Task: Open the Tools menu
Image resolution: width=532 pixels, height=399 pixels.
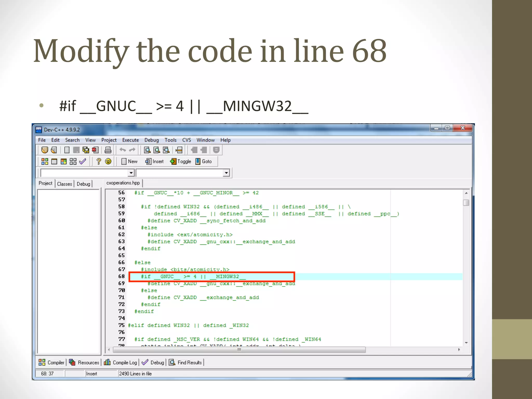Action: (x=170, y=140)
